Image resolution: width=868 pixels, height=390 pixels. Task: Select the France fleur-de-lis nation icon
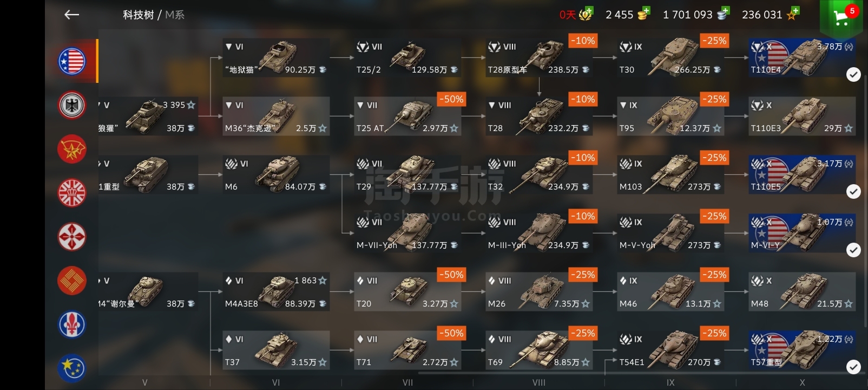tap(72, 324)
